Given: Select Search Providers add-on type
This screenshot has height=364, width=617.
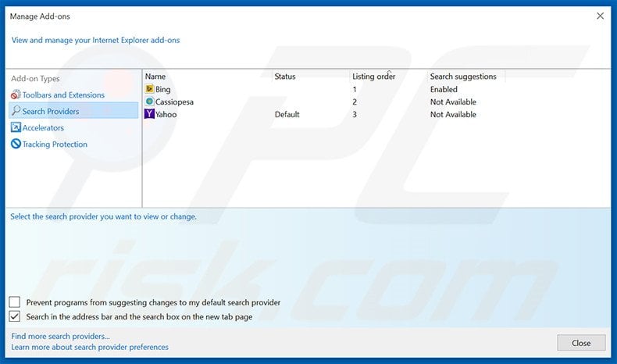Looking at the screenshot, I should [73, 111].
